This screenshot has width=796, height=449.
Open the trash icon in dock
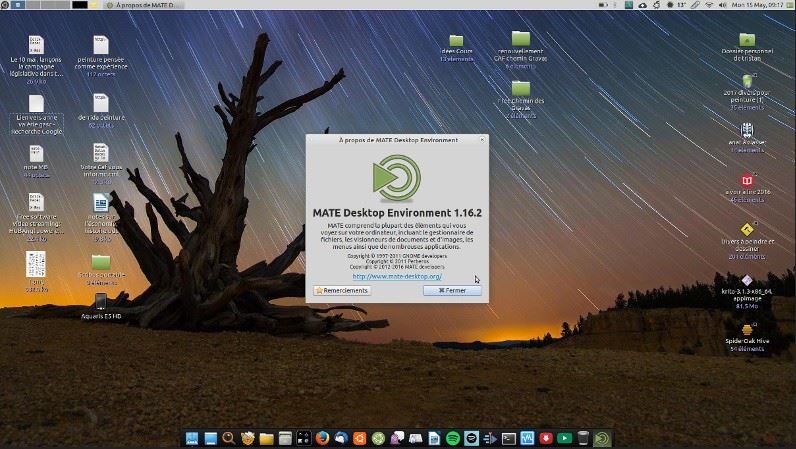click(x=583, y=438)
